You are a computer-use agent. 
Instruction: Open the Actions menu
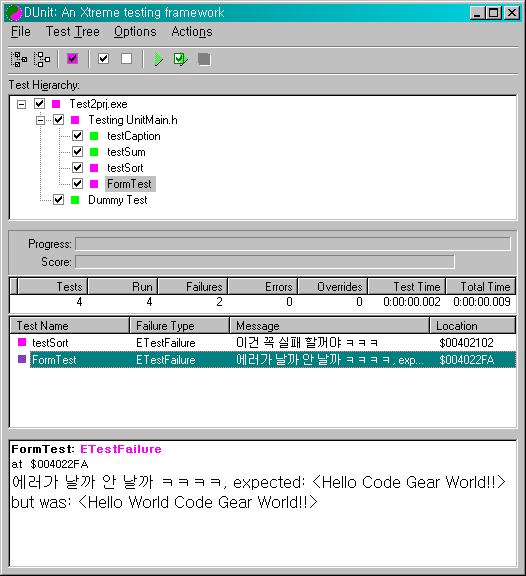click(192, 32)
